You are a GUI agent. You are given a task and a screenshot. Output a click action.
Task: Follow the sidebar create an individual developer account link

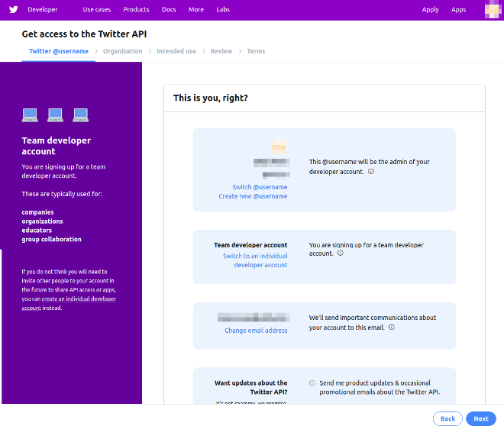(x=69, y=303)
